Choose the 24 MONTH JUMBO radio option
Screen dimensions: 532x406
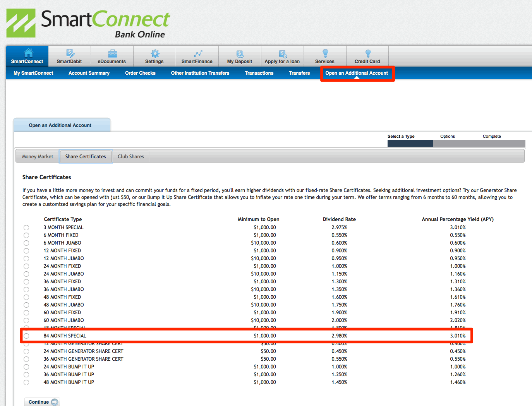tap(26, 274)
